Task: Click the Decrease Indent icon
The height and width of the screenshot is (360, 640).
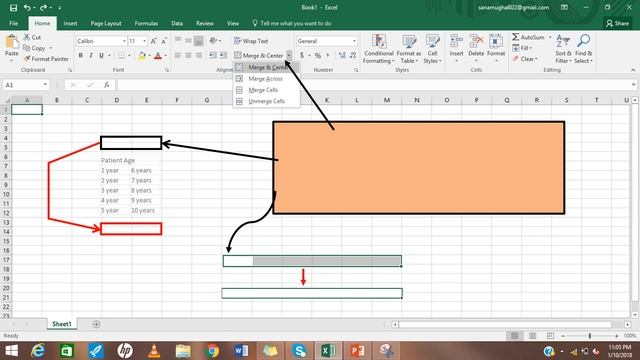Action: [x=213, y=55]
